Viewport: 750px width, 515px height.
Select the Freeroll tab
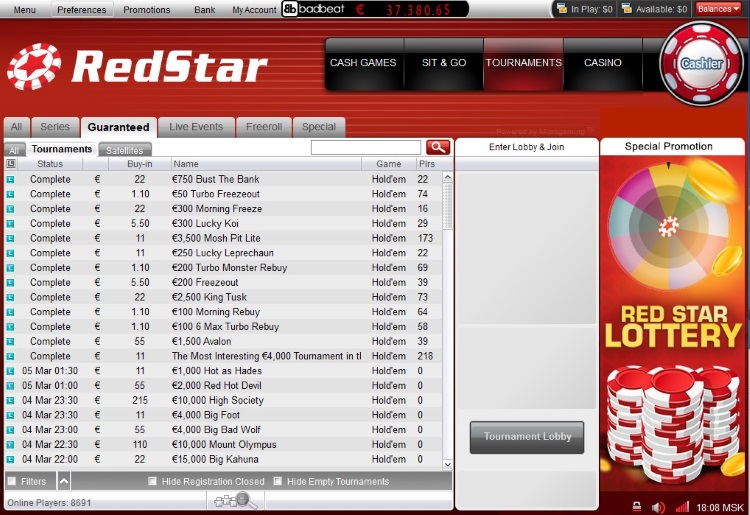click(264, 127)
